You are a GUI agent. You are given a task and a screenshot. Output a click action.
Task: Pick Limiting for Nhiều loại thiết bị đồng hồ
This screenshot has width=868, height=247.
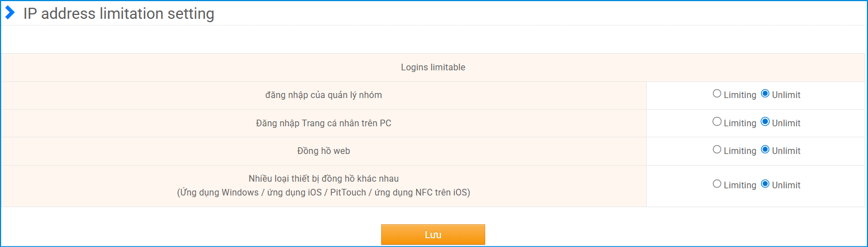(717, 184)
